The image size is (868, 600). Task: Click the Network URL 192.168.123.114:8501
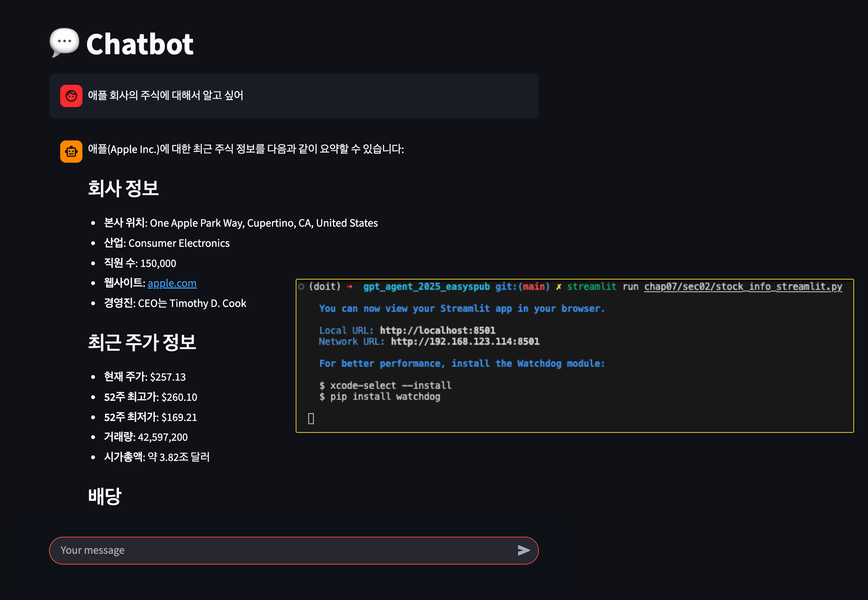click(465, 341)
